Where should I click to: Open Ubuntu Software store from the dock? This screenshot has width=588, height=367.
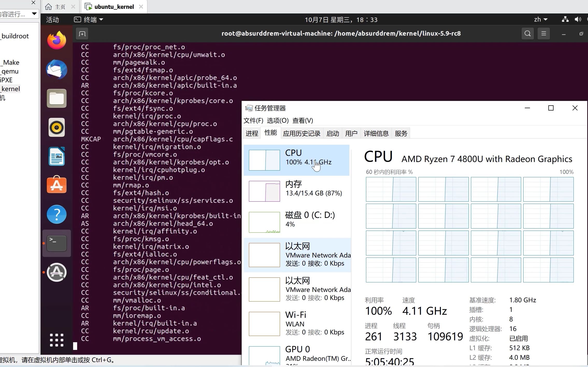point(56,185)
